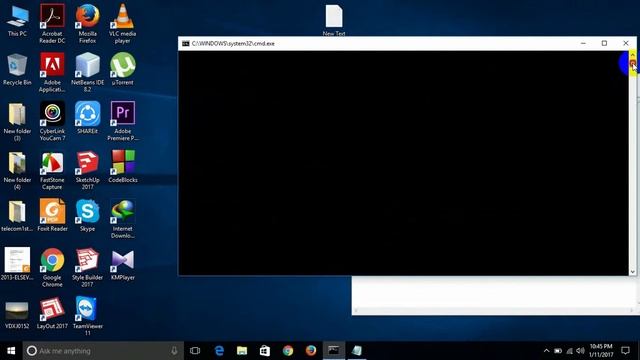Launch Style Builder 2017 shortcut
This screenshot has height=360, width=640.
[87, 267]
